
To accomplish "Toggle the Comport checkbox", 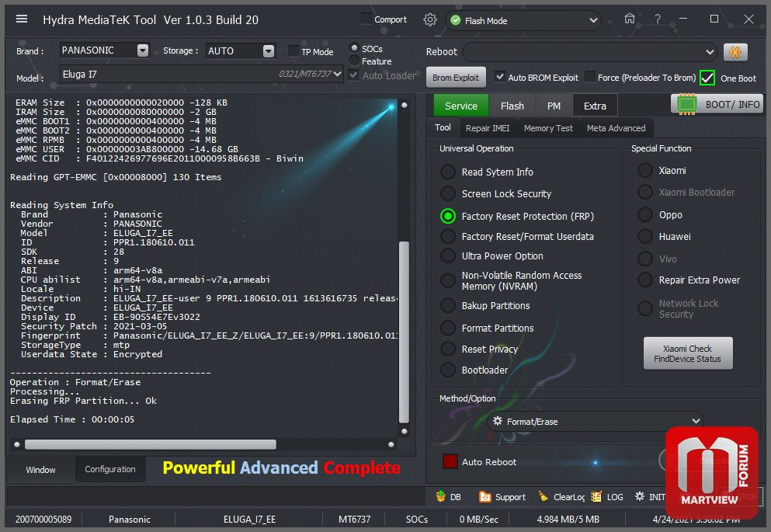I will click(366, 19).
